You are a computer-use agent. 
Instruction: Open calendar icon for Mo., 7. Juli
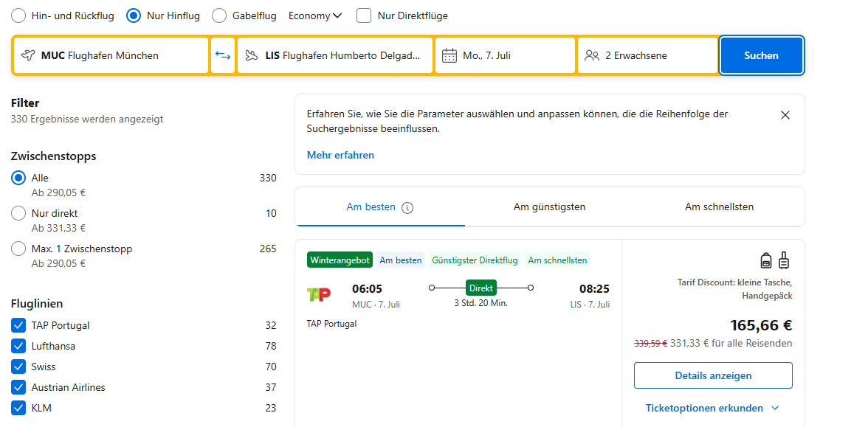click(x=449, y=55)
